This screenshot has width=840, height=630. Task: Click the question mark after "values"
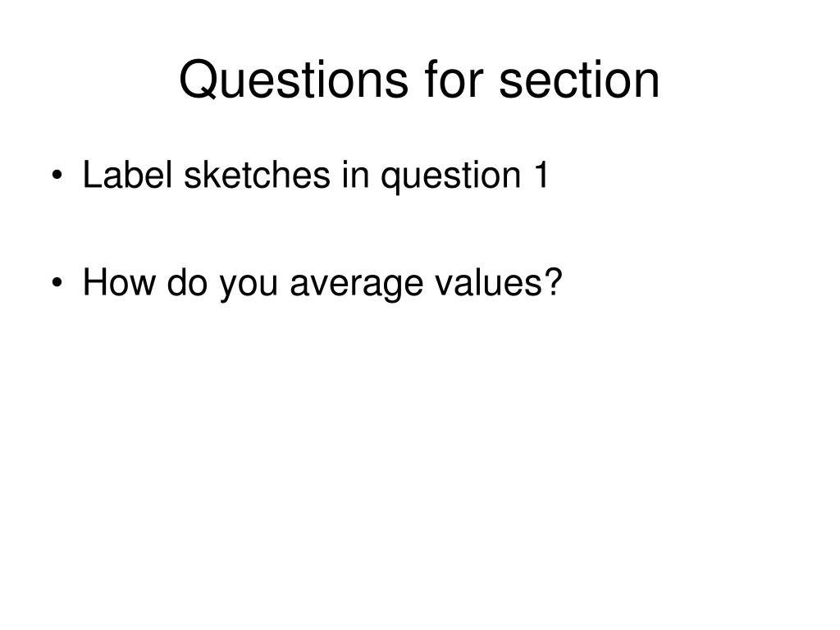click(554, 282)
